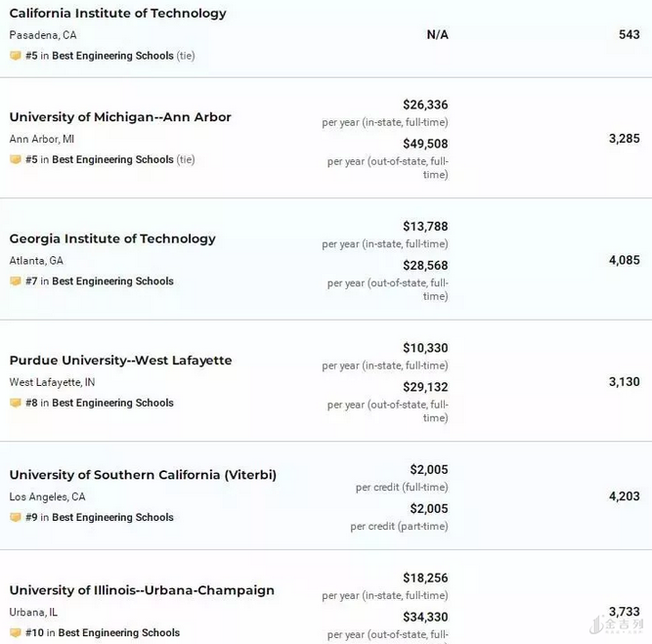Open Purdue University--West Lafayette page
The height and width of the screenshot is (644, 652).
tap(120, 361)
